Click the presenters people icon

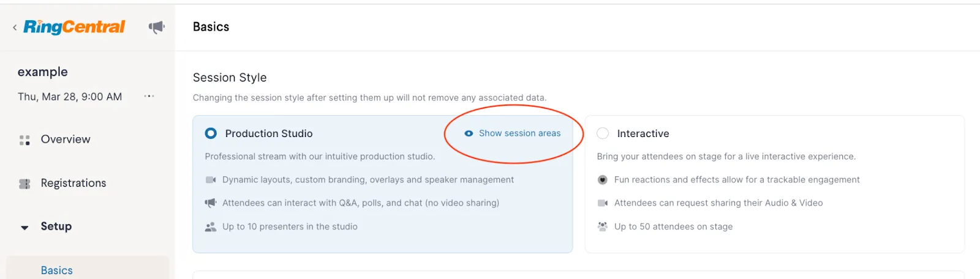click(211, 227)
